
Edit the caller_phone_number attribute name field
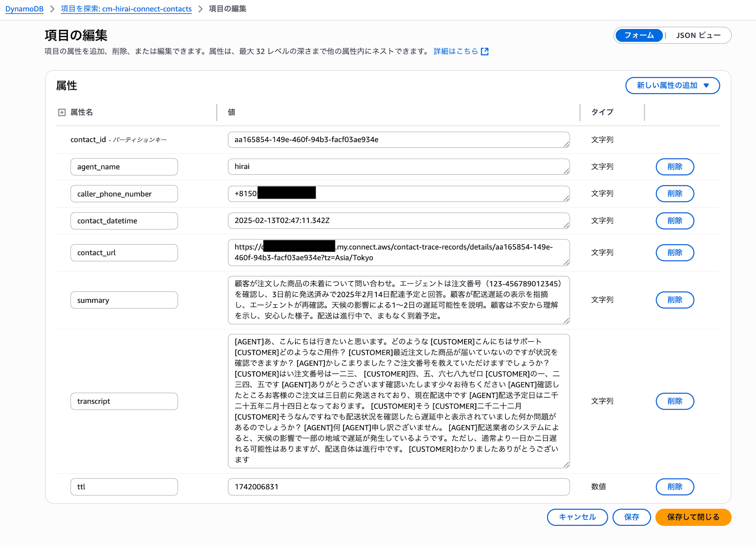[124, 194]
